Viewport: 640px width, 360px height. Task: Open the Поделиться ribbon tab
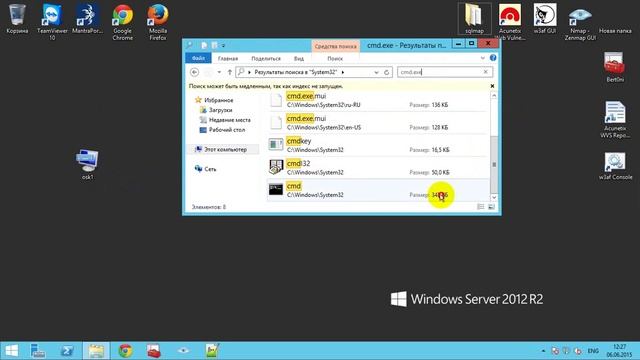point(266,58)
